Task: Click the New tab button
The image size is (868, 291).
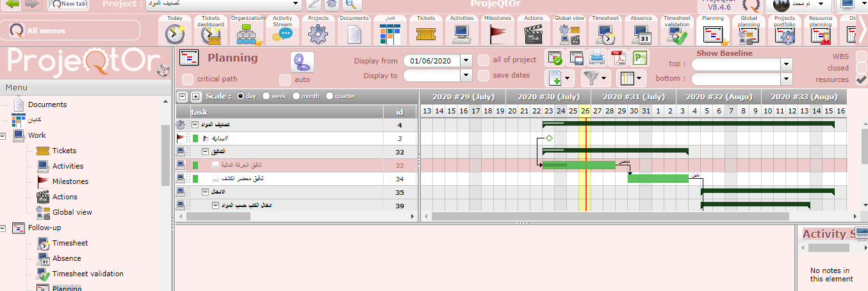Action: 68,4
